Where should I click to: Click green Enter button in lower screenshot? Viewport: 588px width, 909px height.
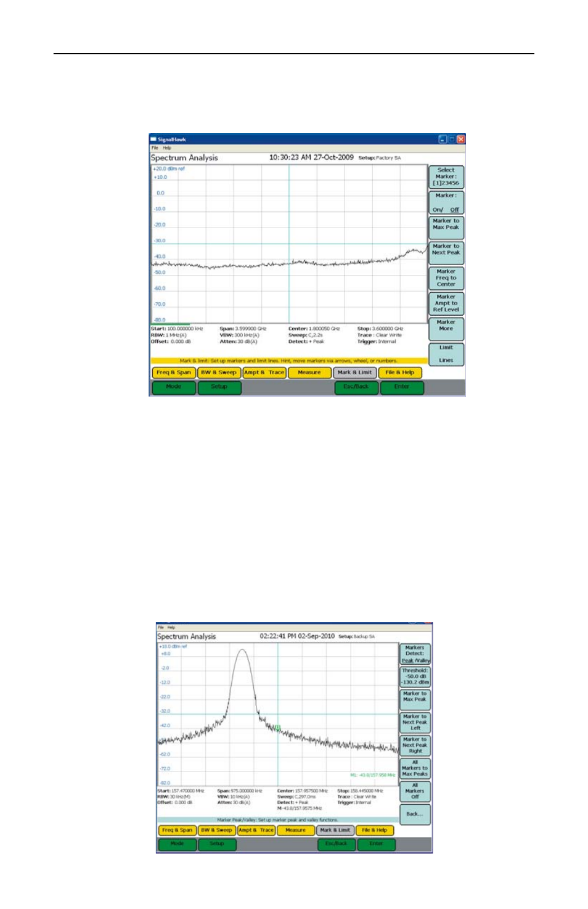click(x=376, y=844)
